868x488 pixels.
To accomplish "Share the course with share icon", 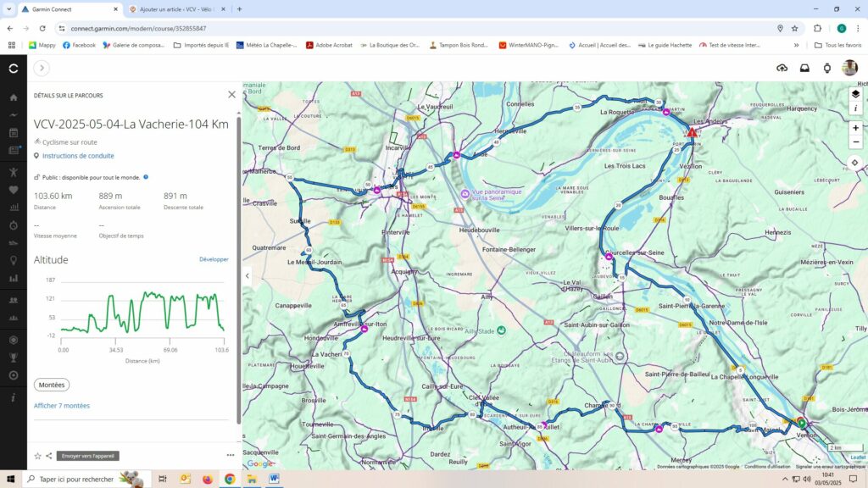I will pyautogui.click(x=49, y=456).
